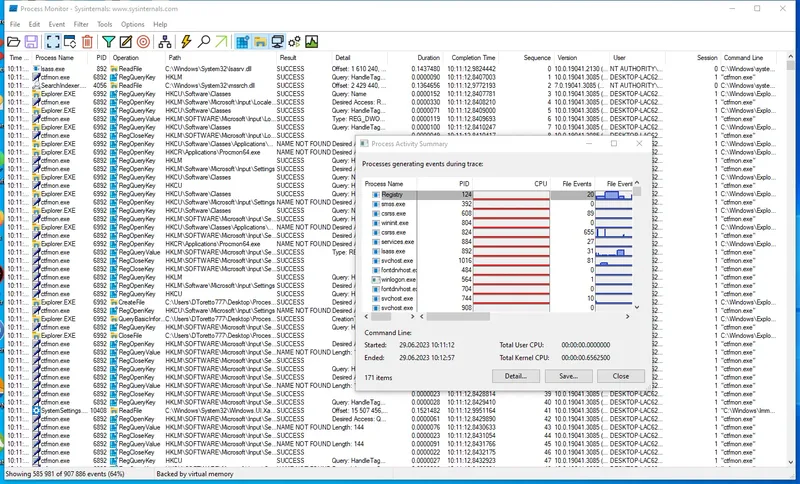Open the Tools menu
800x484 pixels.
tap(104, 23)
